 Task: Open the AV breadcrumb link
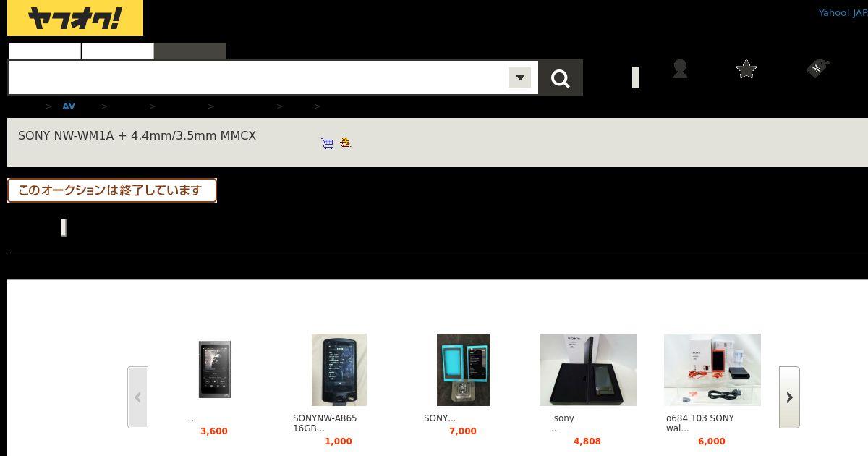click(69, 106)
